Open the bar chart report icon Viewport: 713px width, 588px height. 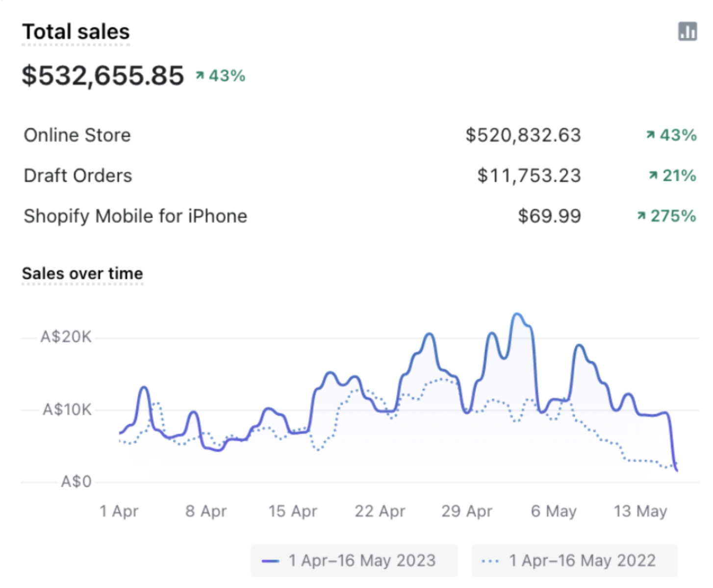[687, 31]
